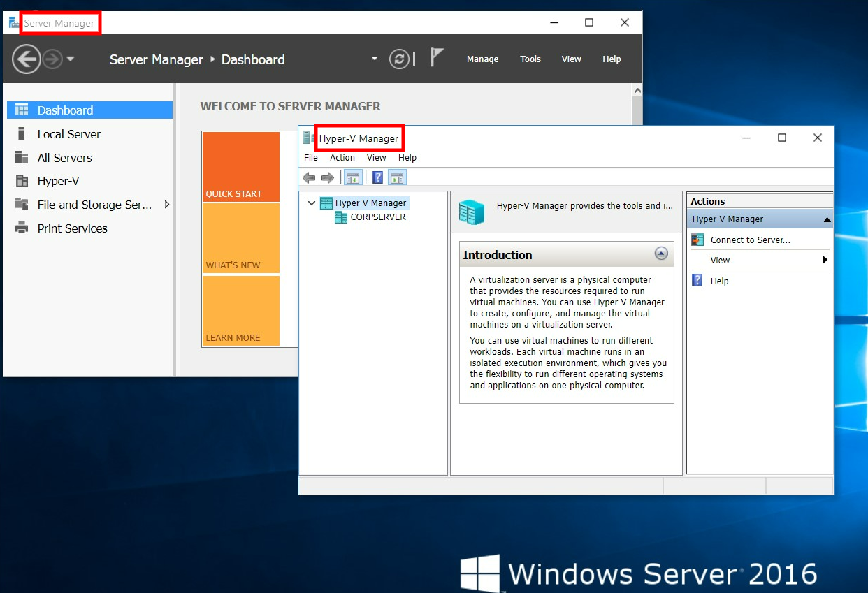Image resolution: width=868 pixels, height=593 pixels.
Task: Select Dashboard in Server Manager sidebar
Action: click(x=90, y=110)
